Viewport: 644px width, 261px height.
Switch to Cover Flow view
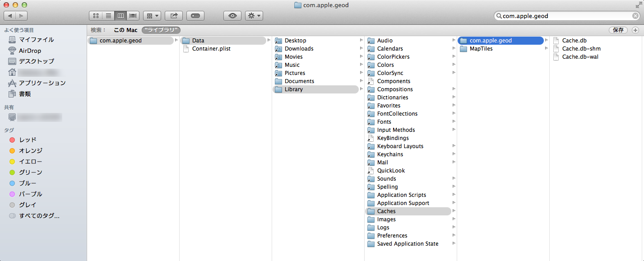133,16
